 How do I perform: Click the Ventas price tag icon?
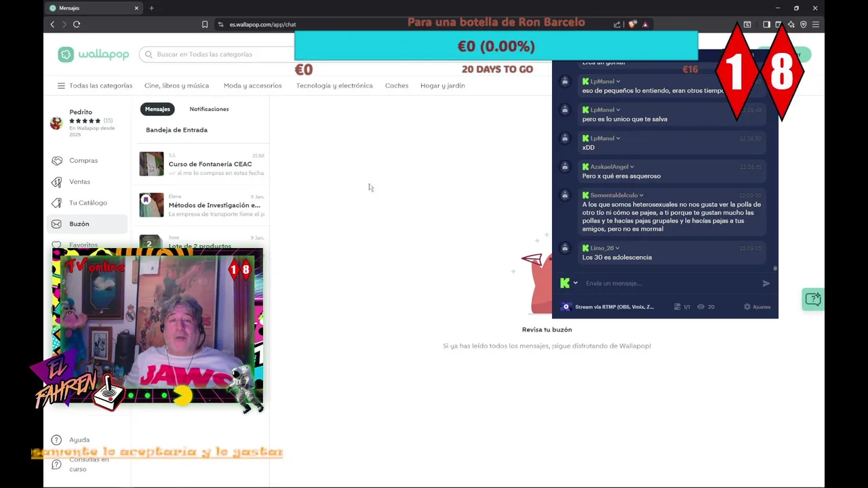[56, 182]
